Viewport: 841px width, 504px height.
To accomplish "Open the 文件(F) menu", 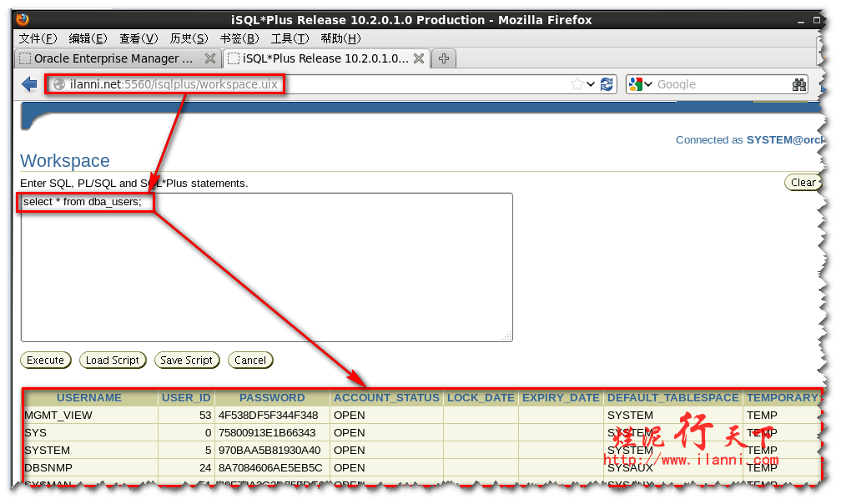I will 38,38.
